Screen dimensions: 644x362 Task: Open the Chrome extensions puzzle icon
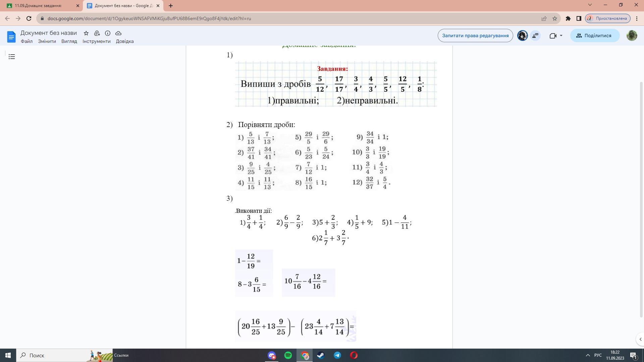click(x=568, y=18)
